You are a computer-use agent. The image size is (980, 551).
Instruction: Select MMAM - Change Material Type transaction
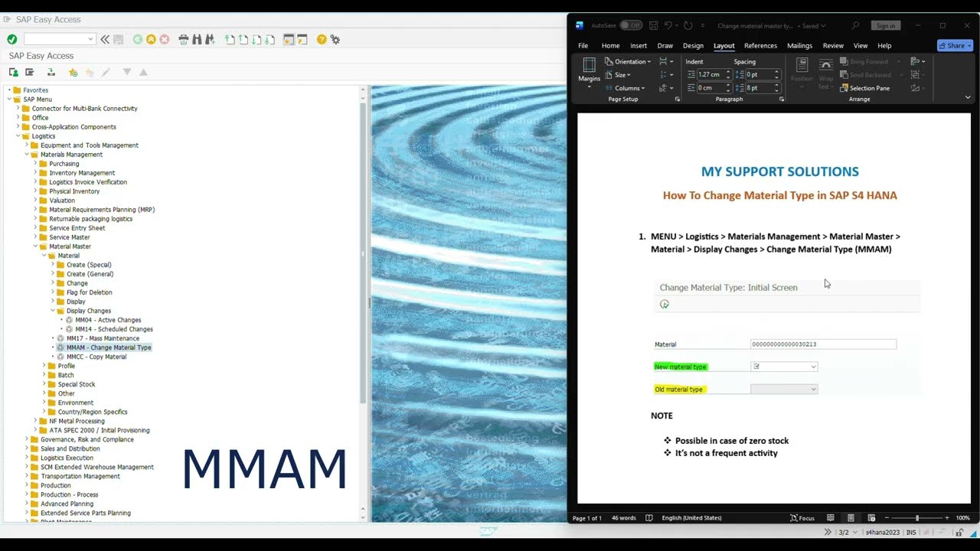point(109,347)
